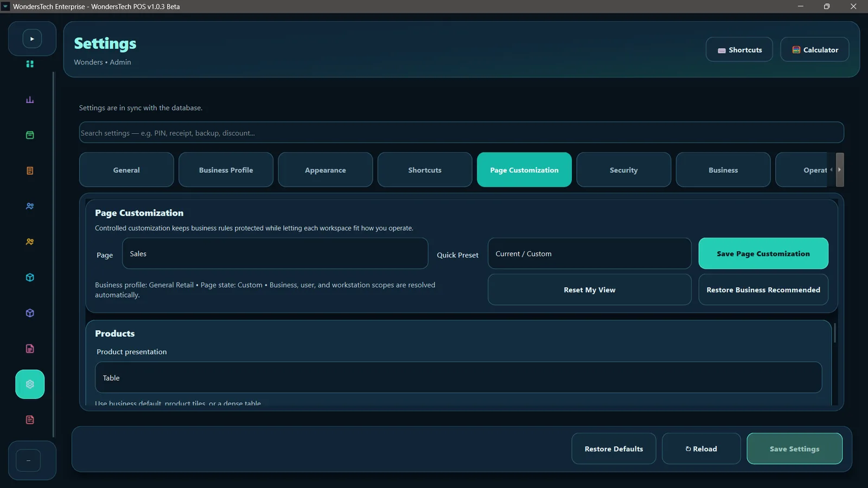This screenshot has width=868, height=488.
Task: Open the red document sidebar icon
Action: [30, 420]
